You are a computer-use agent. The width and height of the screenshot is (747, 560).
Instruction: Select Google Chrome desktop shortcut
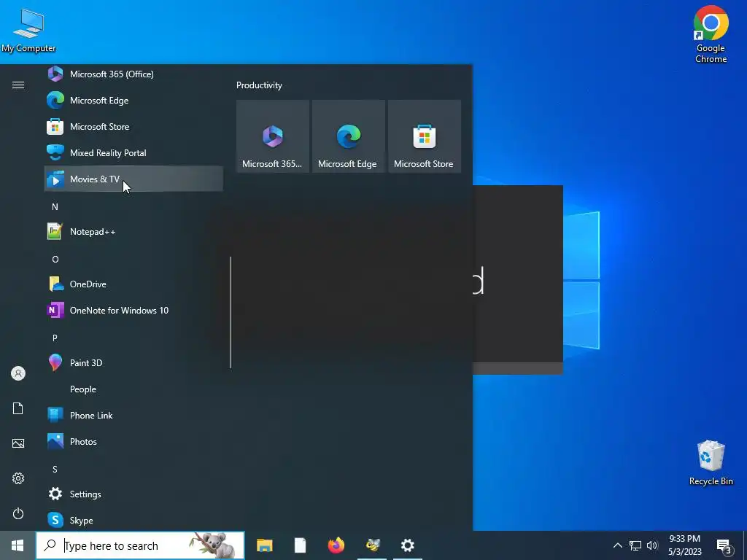tap(711, 34)
